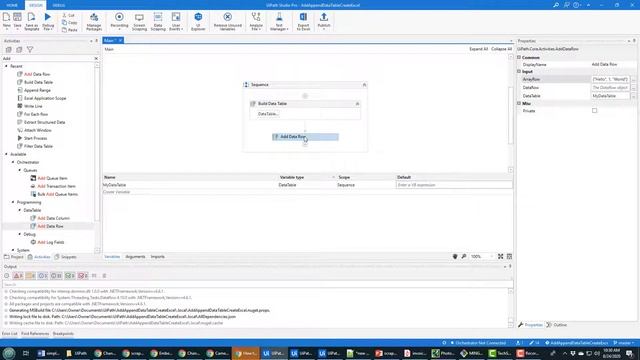Click the Paste command
Image resolution: width=640 pixels, height=360 pixels.
pos(69,30)
